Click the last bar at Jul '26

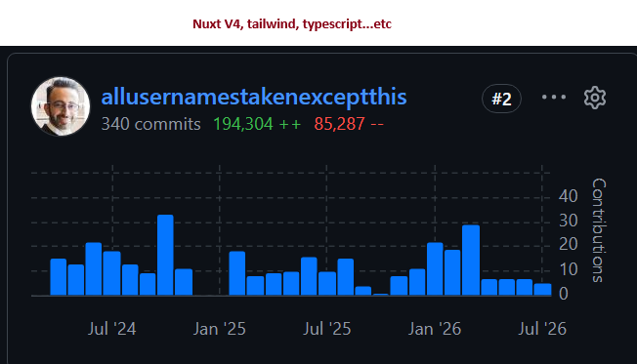542,289
